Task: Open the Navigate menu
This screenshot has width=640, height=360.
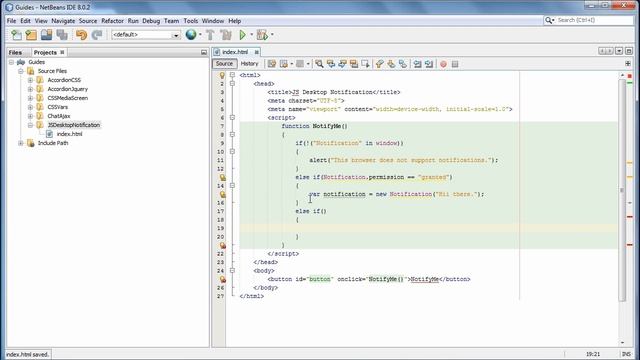Action: 63,21
